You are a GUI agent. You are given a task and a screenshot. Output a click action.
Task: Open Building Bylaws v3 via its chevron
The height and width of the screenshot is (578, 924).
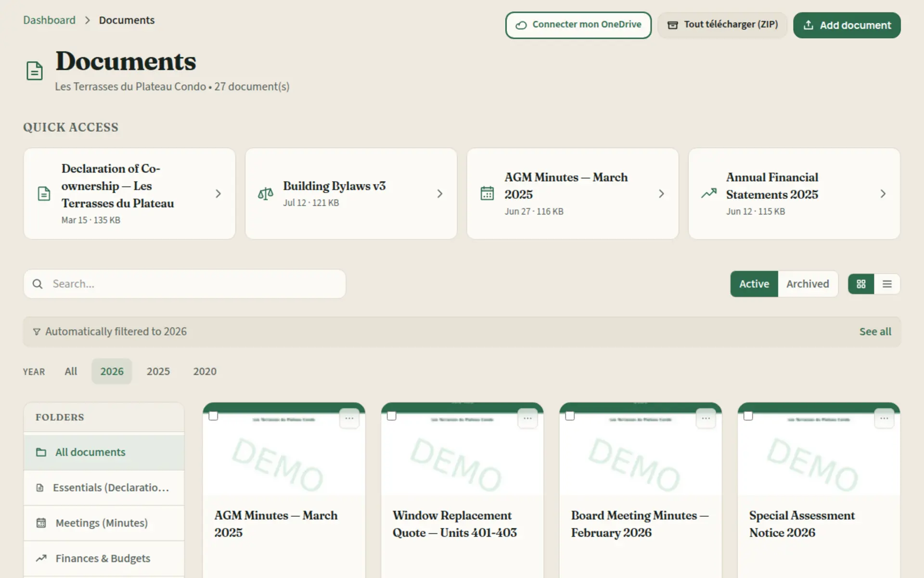tap(440, 194)
